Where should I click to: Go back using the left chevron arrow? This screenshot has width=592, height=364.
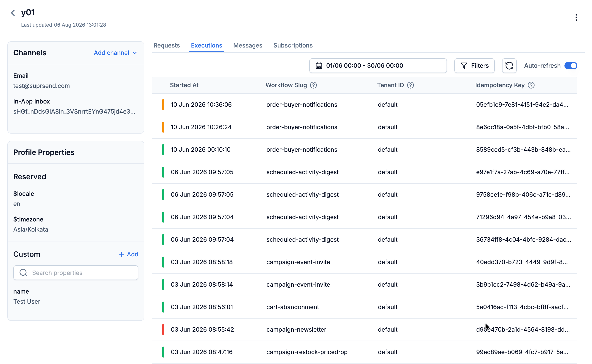(x=13, y=13)
